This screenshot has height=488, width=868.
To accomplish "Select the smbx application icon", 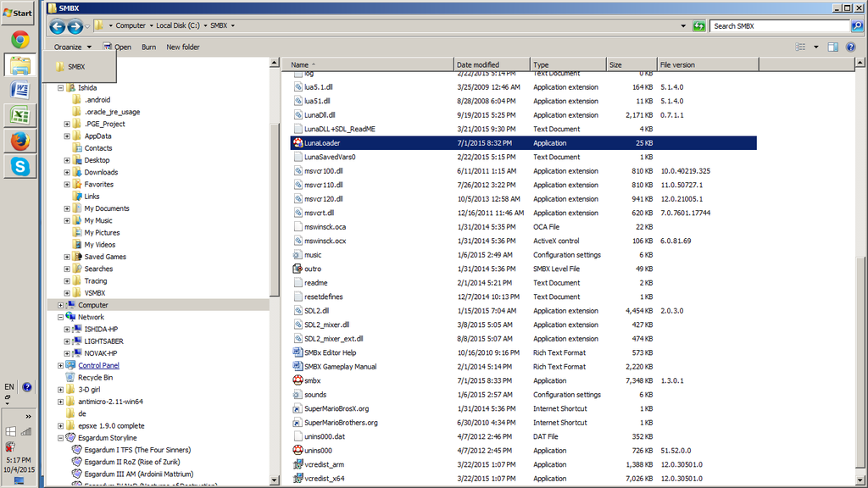I will tap(298, 380).
